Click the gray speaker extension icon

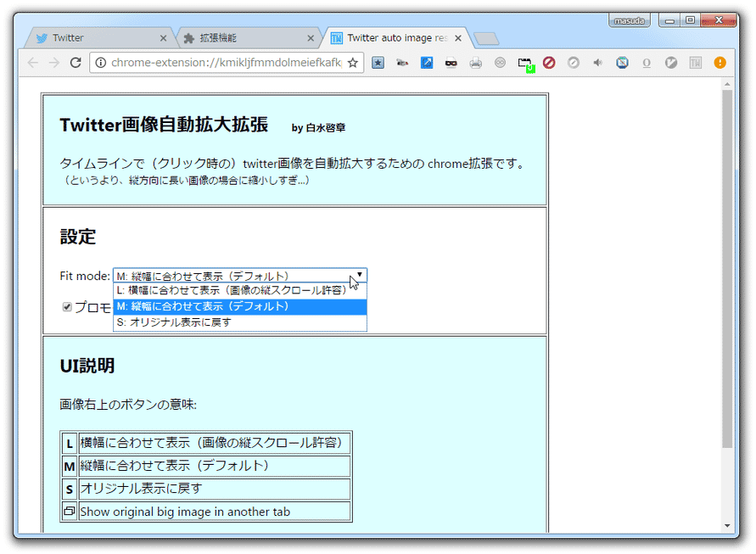pyautogui.click(x=598, y=63)
